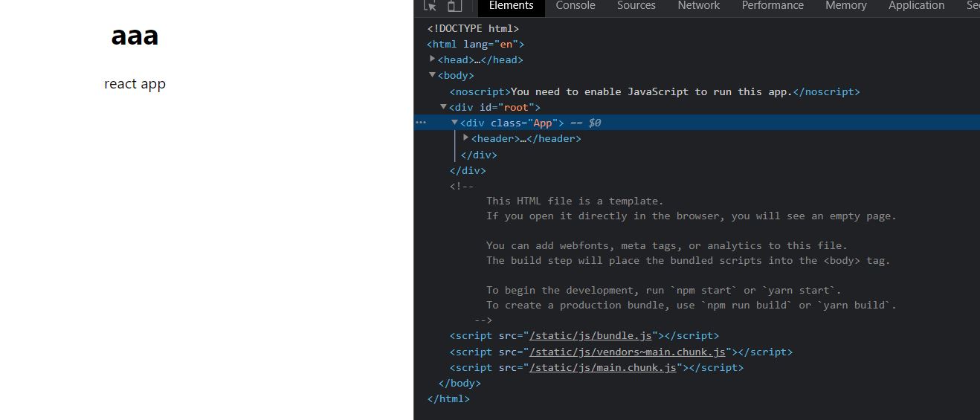The width and height of the screenshot is (980, 420).
Task: Select the Memory tab
Action: pyautogui.click(x=846, y=6)
